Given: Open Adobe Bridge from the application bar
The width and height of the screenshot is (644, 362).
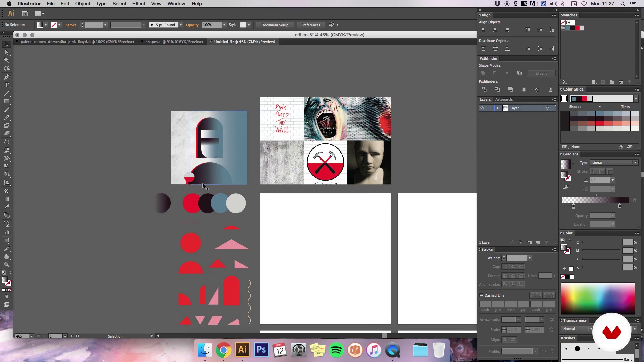Looking at the screenshot, I should (24, 14).
